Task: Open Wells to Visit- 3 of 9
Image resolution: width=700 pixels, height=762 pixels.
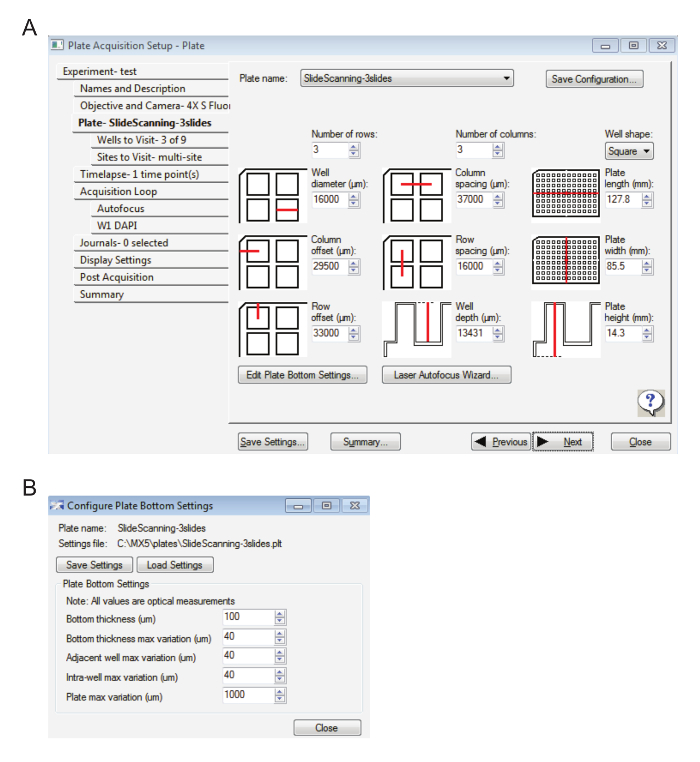Action: point(159,140)
